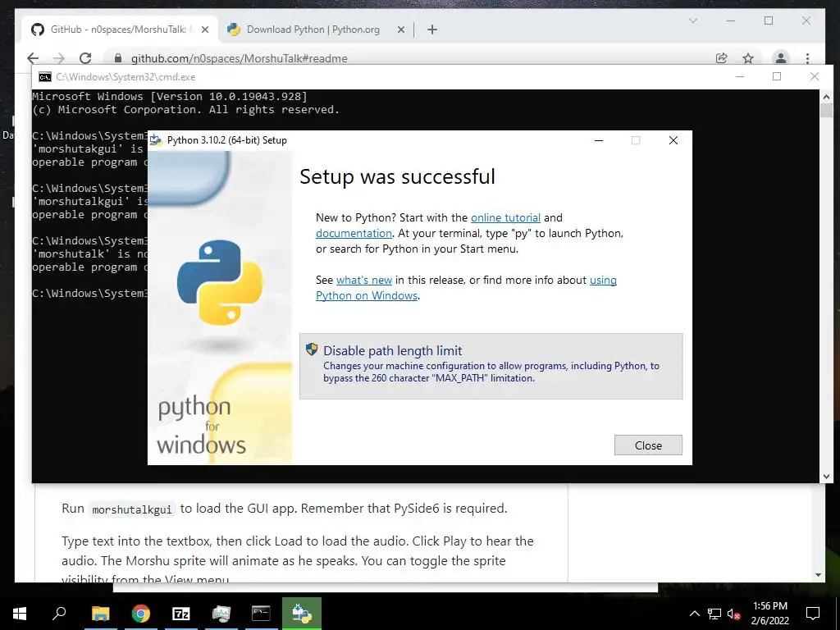Share this page from Chrome address bar

pyautogui.click(x=722, y=58)
